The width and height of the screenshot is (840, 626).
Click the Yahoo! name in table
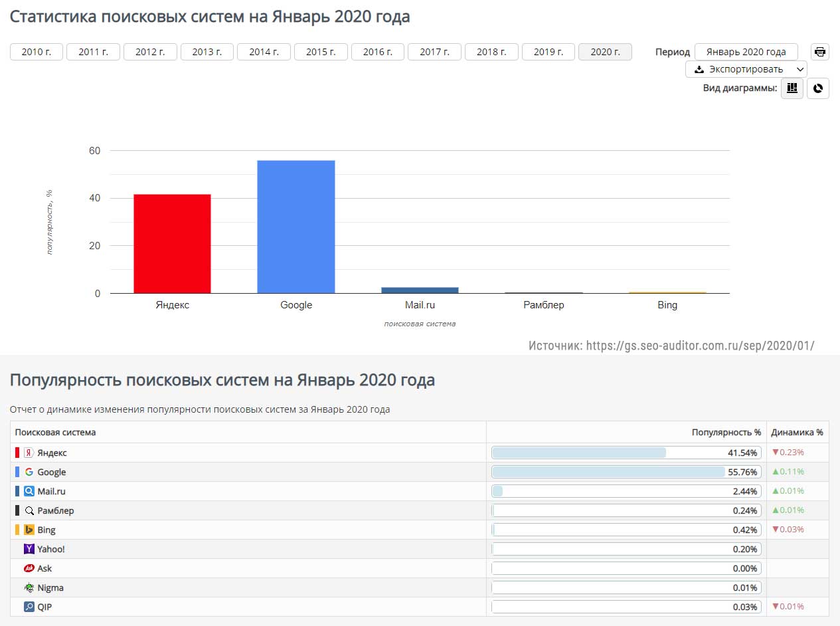click(51, 549)
